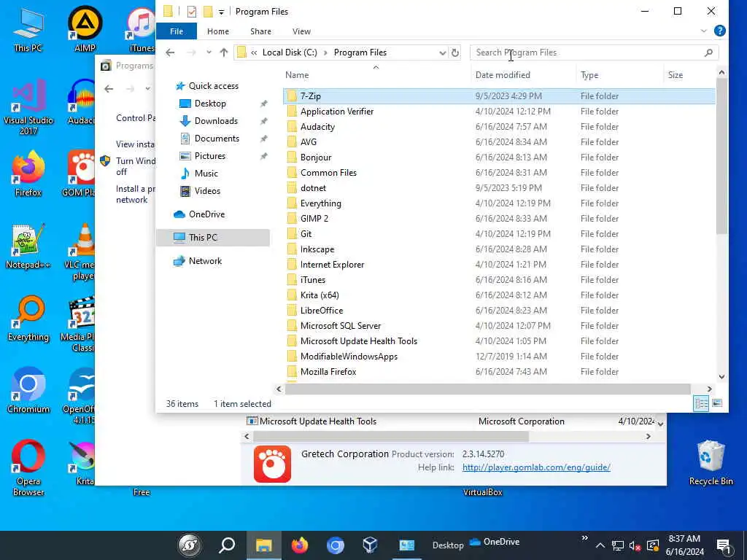Click Properties quick access toolbar icon
The width and height of the screenshot is (747, 560).
[192, 12]
